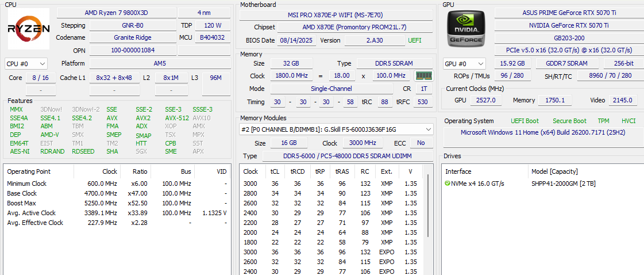Click the MSI PRO X870E-P WIFI motherboard field
The width and height of the screenshot is (644, 275).
tap(337, 15)
